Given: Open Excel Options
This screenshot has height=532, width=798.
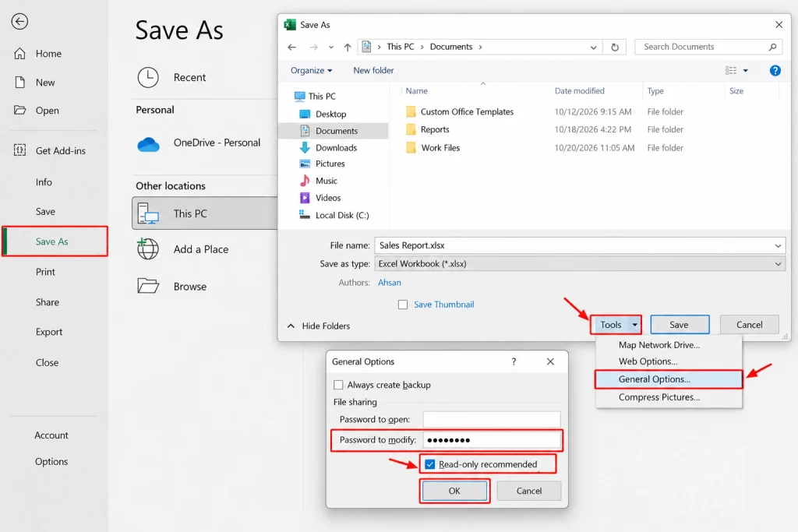Looking at the screenshot, I should (51, 461).
